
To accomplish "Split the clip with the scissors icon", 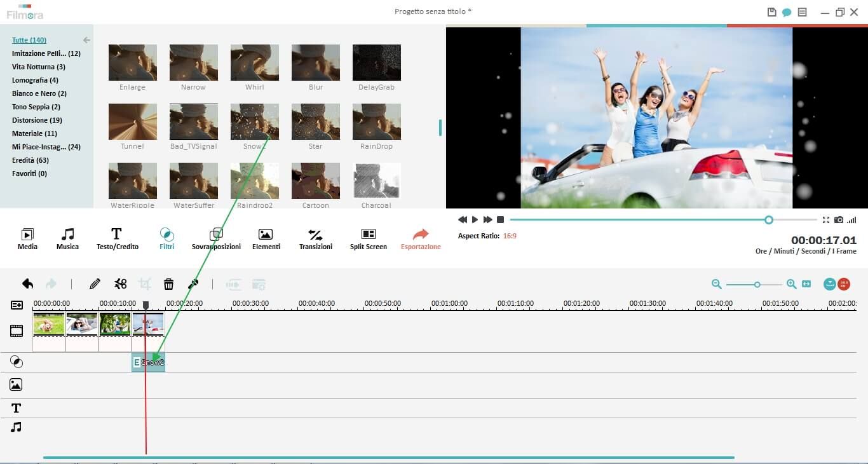I will tap(120, 283).
